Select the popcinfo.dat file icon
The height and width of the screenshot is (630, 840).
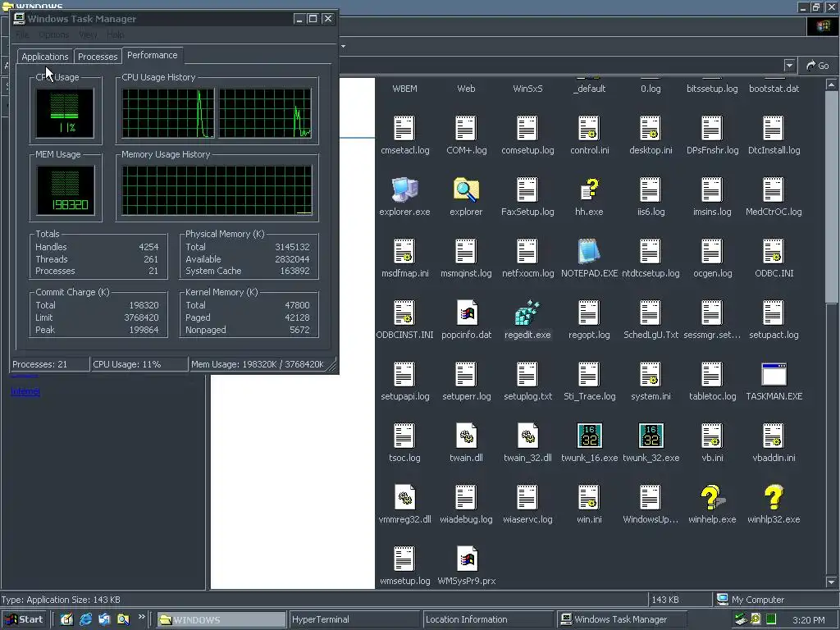click(466, 313)
